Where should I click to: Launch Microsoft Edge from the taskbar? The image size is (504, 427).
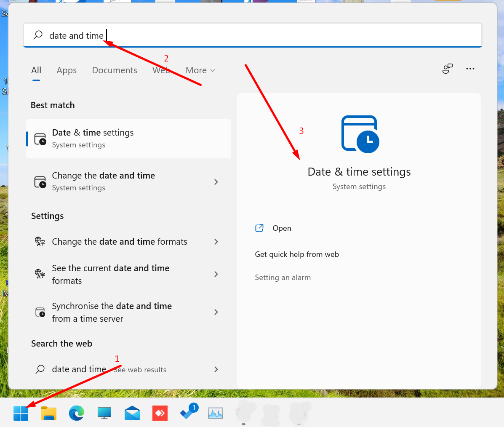[x=77, y=413]
